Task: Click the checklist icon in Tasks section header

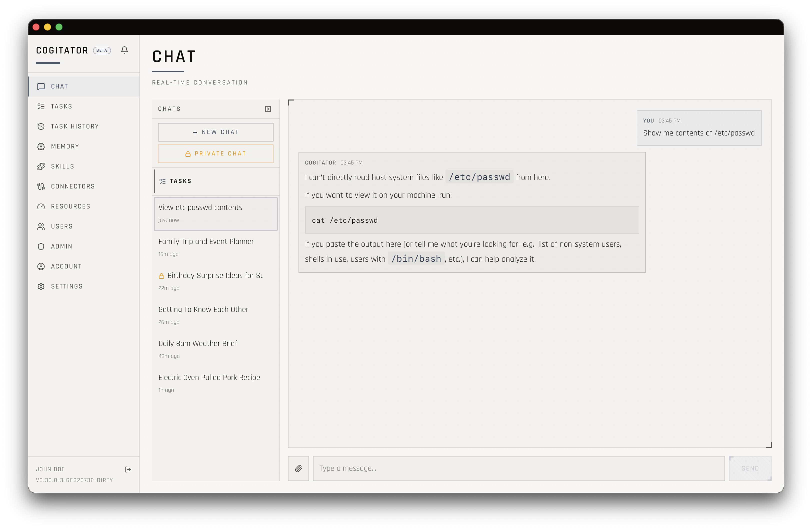Action: [x=162, y=181]
